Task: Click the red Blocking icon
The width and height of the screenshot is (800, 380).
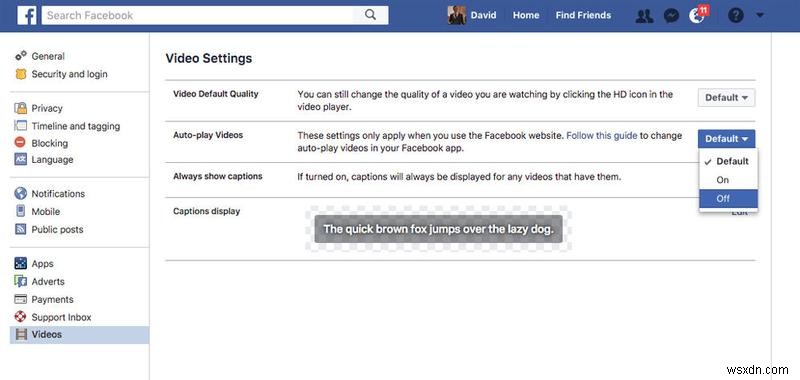Action: click(x=20, y=143)
